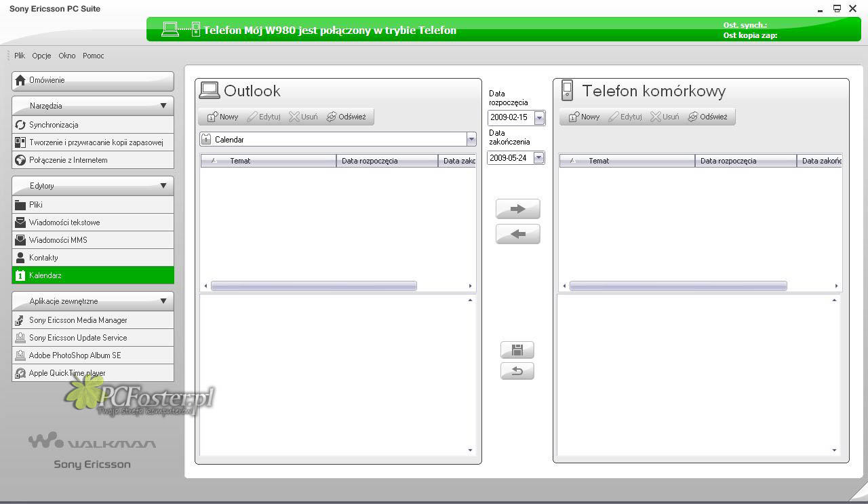Sort phone list by Data rozpoczęcia

[x=746, y=161]
